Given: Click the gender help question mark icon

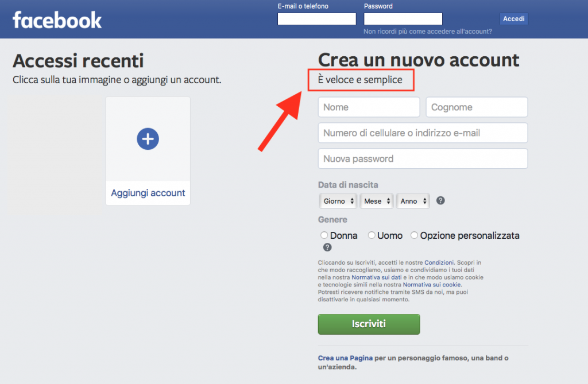Looking at the screenshot, I should [327, 247].
